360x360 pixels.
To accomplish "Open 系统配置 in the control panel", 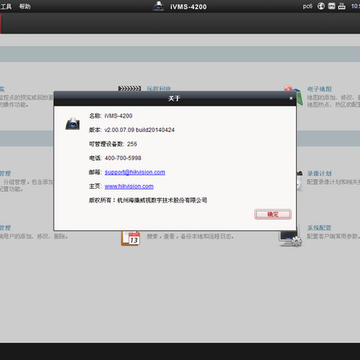I will [x=319, y=228].
